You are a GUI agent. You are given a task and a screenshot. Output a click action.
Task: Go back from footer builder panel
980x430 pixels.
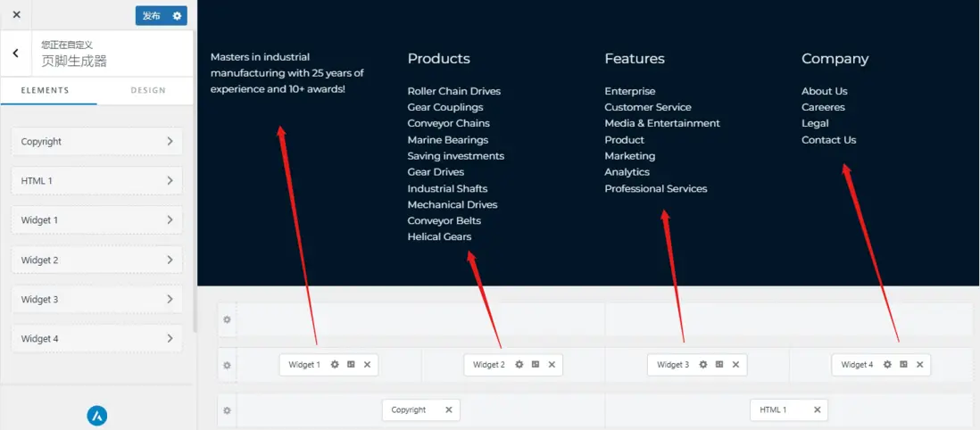[x=16, y=54]
